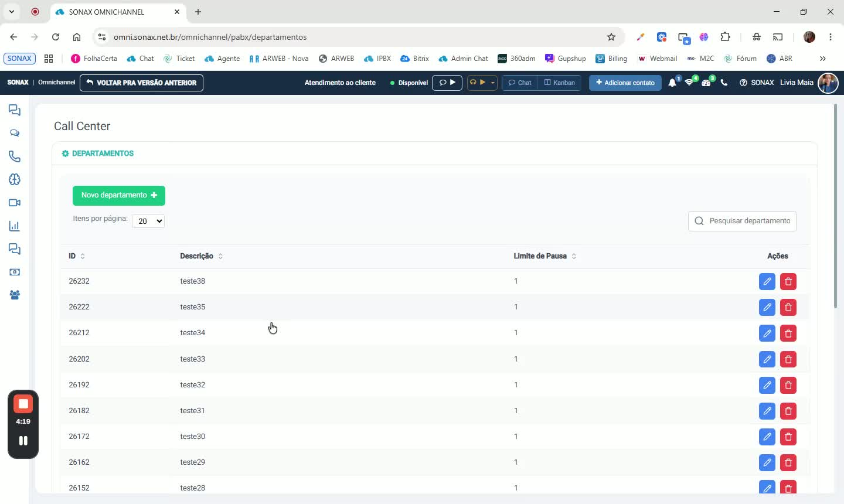This screenshot has width=844, height=504.
Task: Show more bookmarks chevron
Action: pyautogui.click(x=823, y=59)
